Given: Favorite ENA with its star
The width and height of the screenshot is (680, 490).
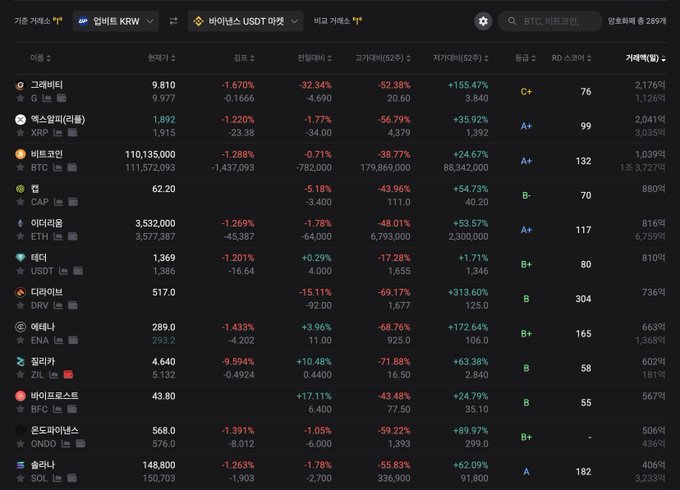Looking at the screenshot, I should (20, 340).
